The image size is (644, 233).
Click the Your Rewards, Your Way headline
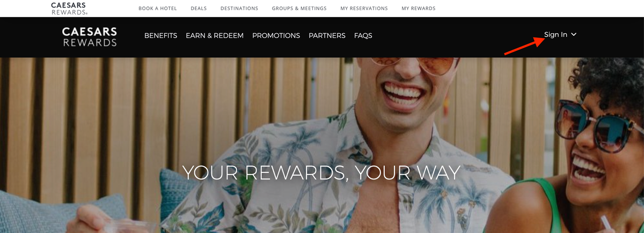point(321,172)
